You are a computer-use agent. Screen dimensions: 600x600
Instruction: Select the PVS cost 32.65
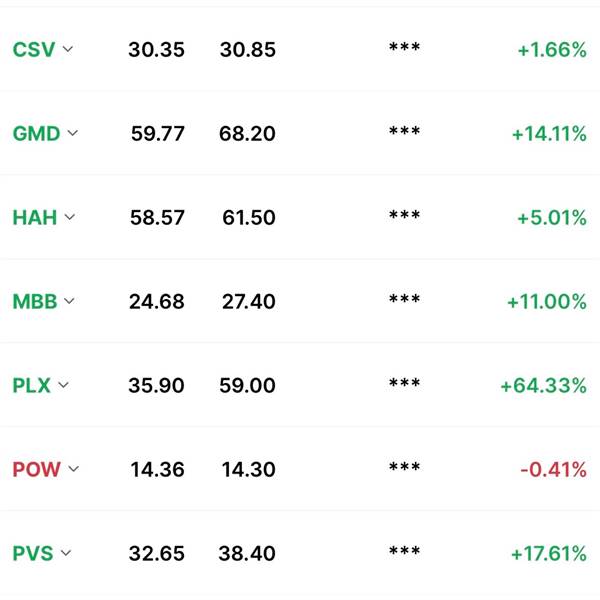coord(157,552)
